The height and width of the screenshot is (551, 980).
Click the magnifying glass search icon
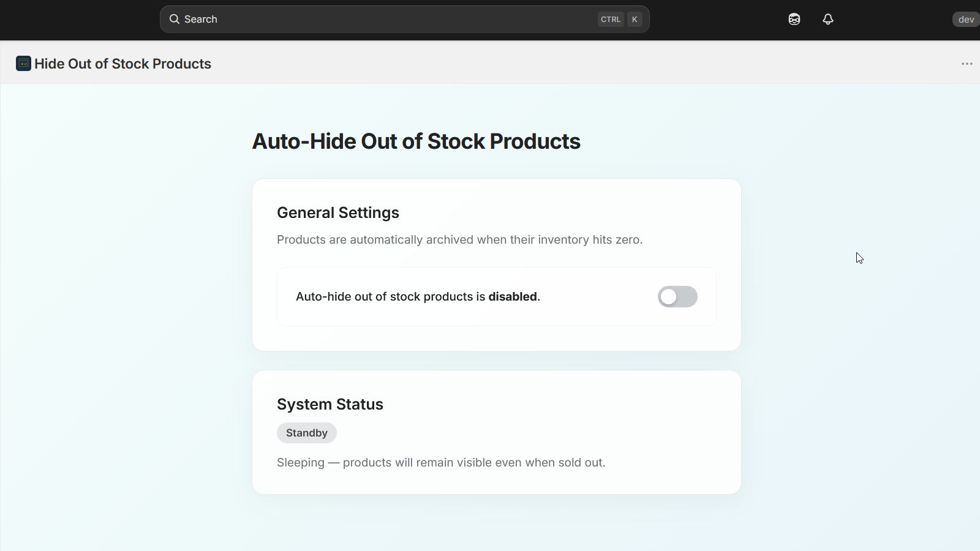pos(175,19)
